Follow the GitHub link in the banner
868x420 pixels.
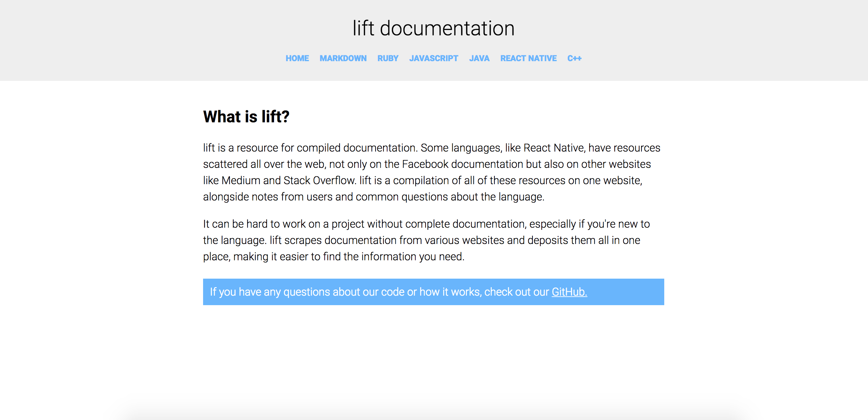(569, 292)
